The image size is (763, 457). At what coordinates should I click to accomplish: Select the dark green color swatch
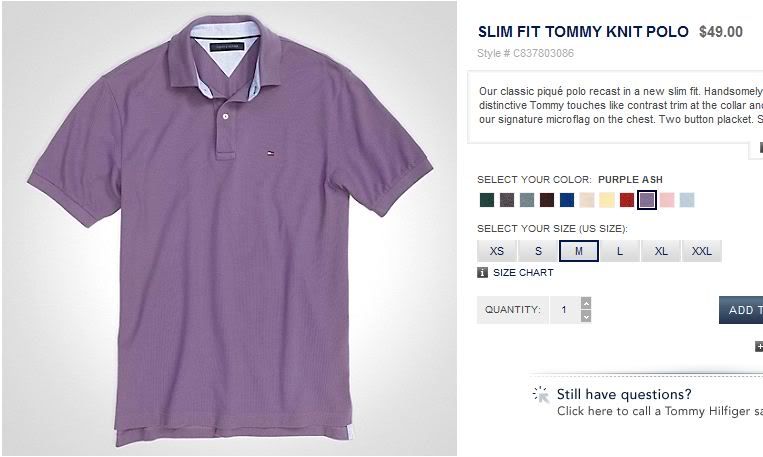(x=486, y=200)
